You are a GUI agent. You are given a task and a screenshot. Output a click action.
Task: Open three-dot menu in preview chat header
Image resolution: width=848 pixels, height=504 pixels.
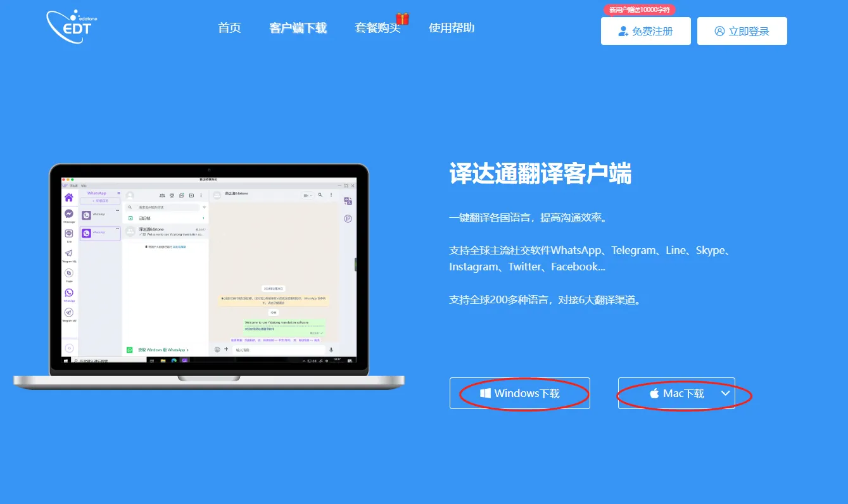tap(331, 196)
